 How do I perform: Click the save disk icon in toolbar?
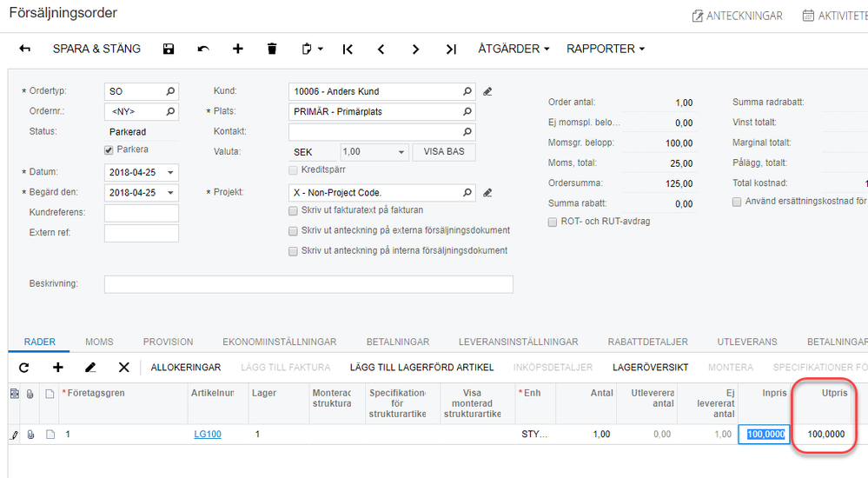tap(169, 50)
